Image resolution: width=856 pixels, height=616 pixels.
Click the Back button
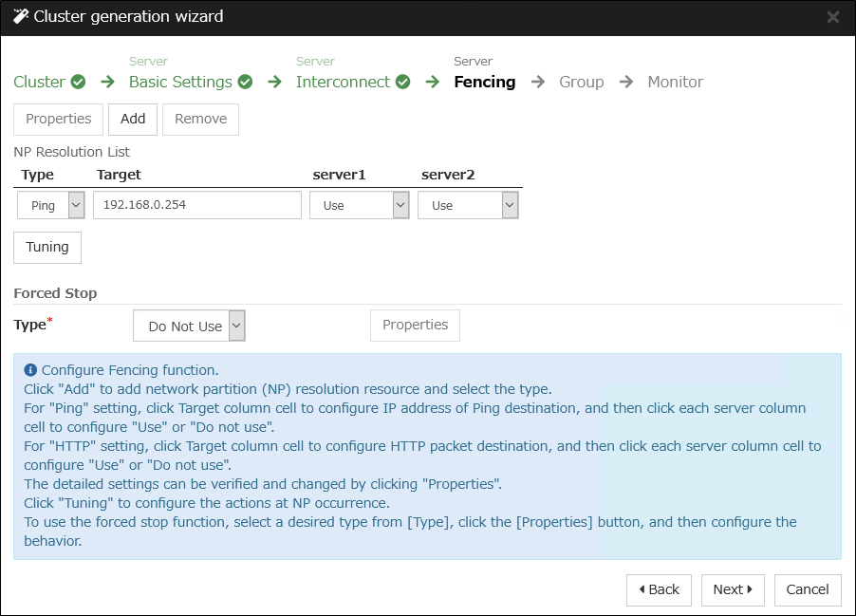(659, 589)
